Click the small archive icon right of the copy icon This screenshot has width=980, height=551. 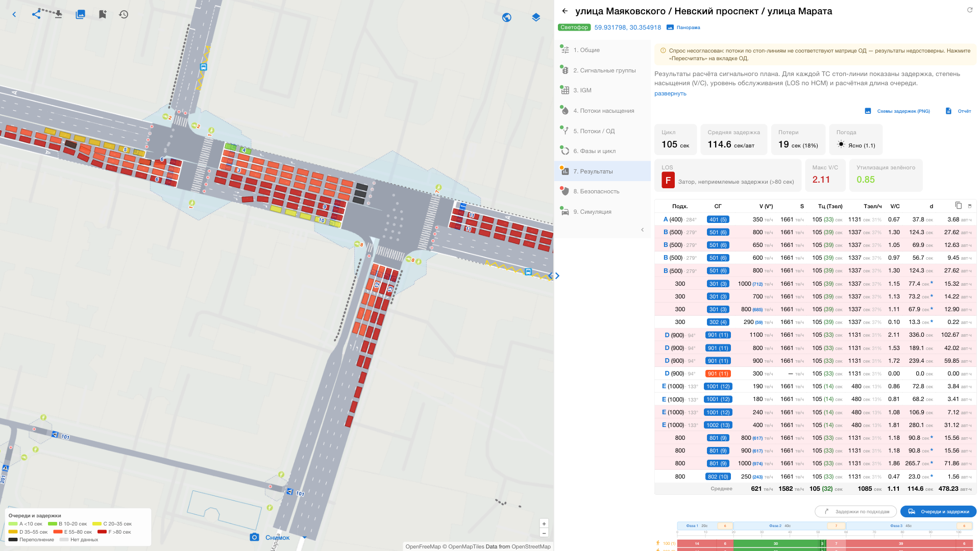pos(970,206)
